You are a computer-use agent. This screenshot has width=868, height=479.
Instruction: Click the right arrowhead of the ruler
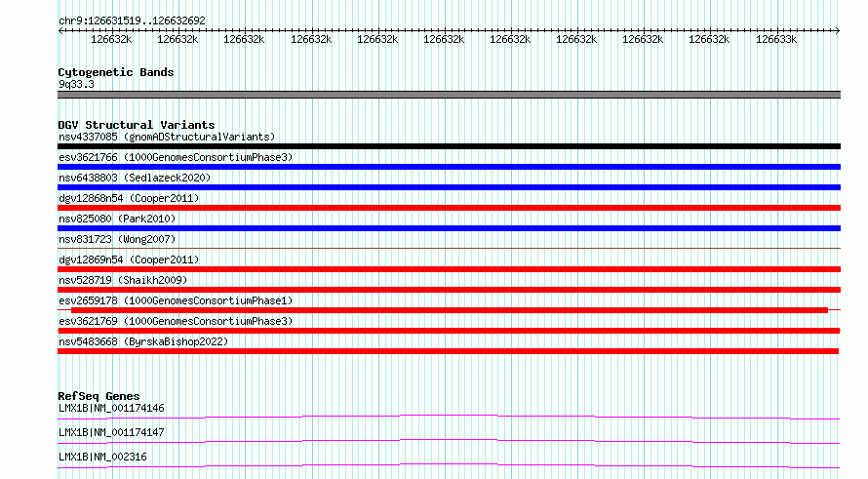[x=837, y=30]
